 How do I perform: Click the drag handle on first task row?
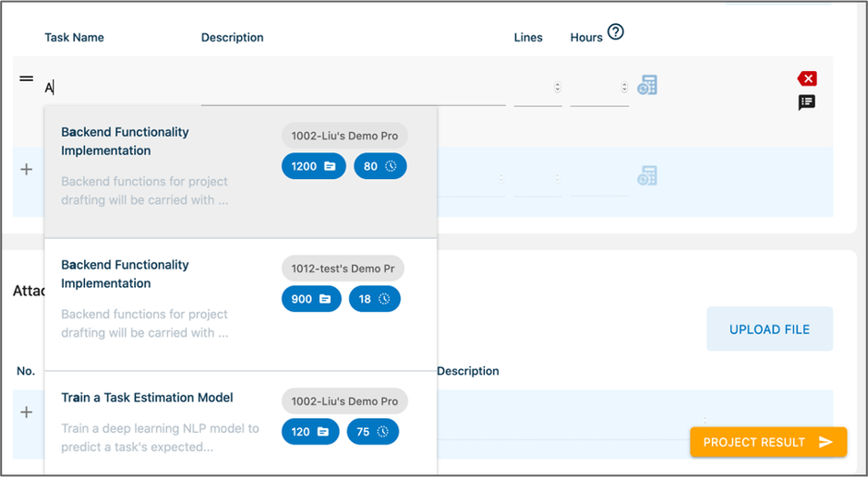coord(27,78)
